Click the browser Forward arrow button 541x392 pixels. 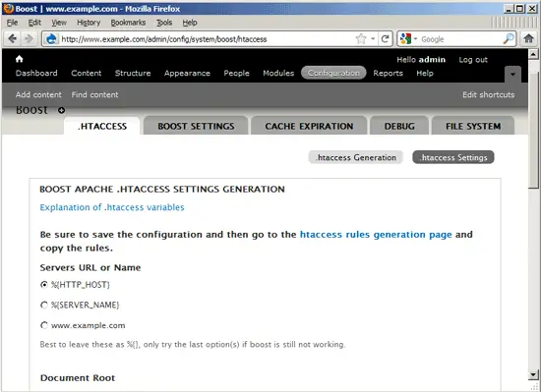click(29, 39)
